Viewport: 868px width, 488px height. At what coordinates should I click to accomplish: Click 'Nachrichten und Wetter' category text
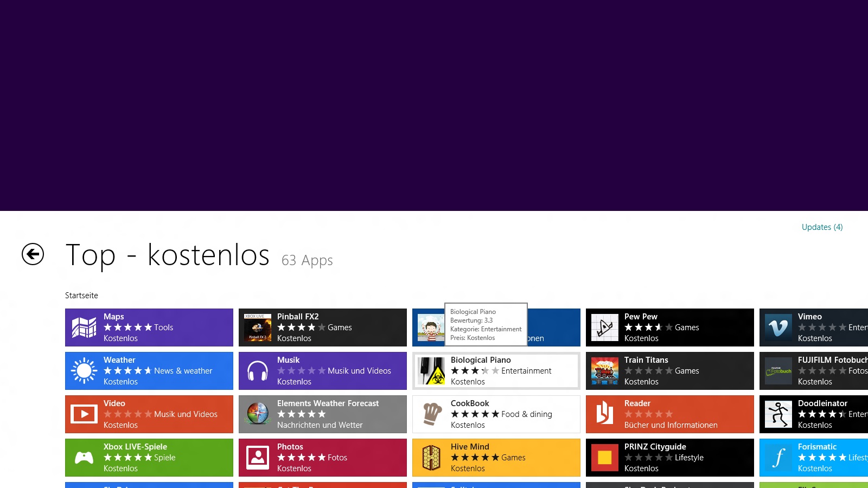click(x=320, y=425)
